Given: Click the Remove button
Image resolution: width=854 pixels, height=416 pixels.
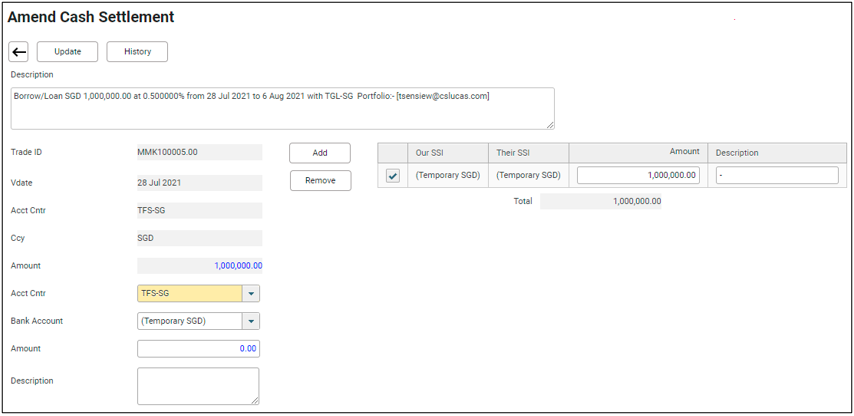Looking at the screenshot, I should coord(320,181).
